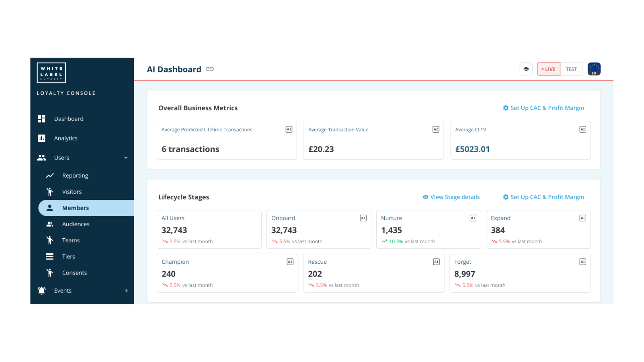Open the Forget lifecycle stage card
The height and width of the screenshot is (362, 644).
520,273
